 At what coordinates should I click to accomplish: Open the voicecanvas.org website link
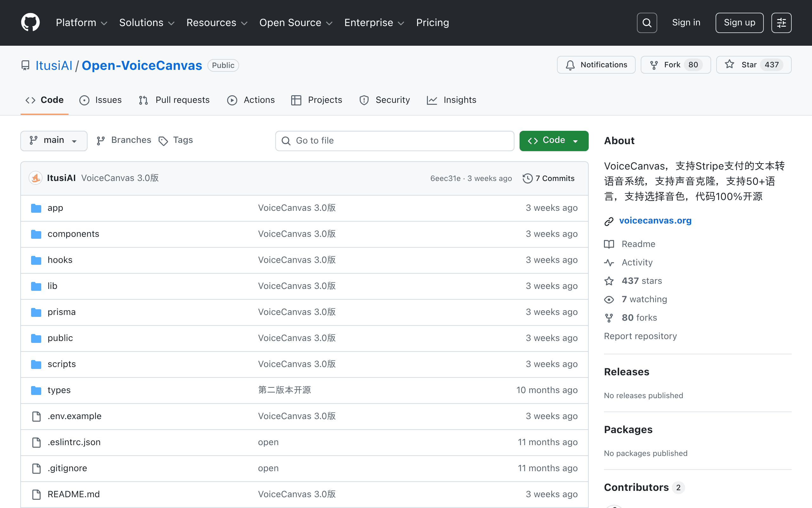coord(655,221)
